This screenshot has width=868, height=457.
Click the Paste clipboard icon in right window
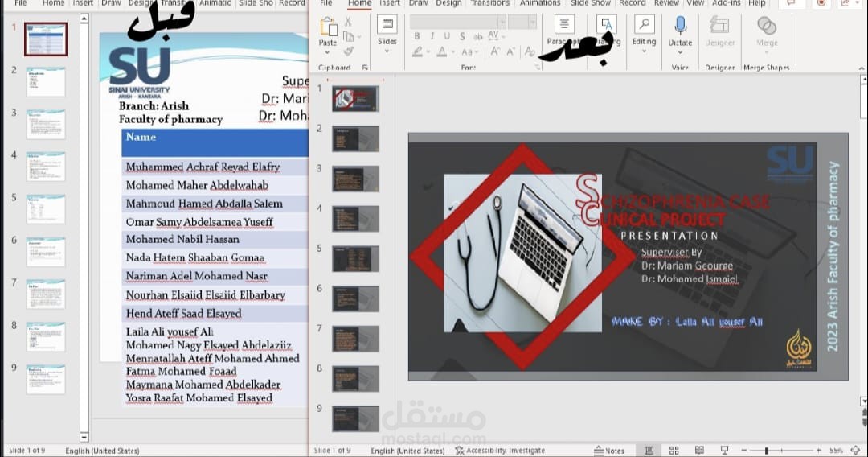point(328,27)
